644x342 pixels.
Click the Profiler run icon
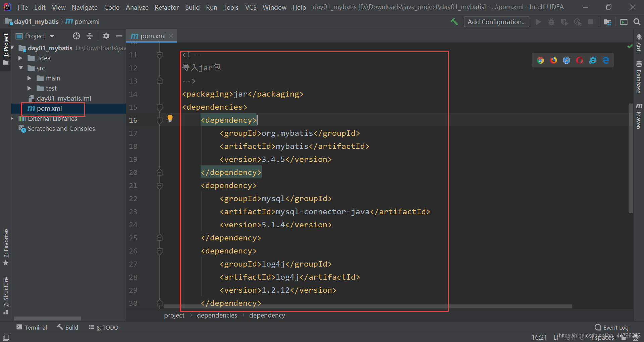click(x=578, y=22)
